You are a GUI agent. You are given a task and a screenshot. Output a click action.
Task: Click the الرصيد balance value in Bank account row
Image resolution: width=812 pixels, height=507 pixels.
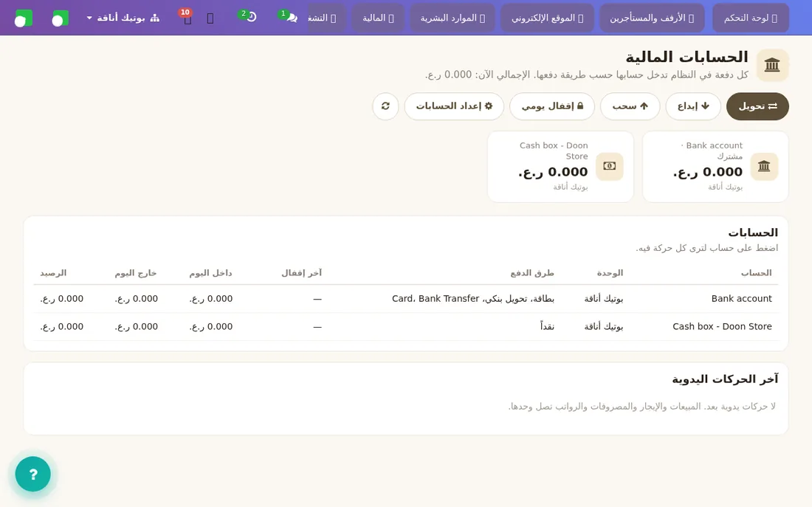61,299
